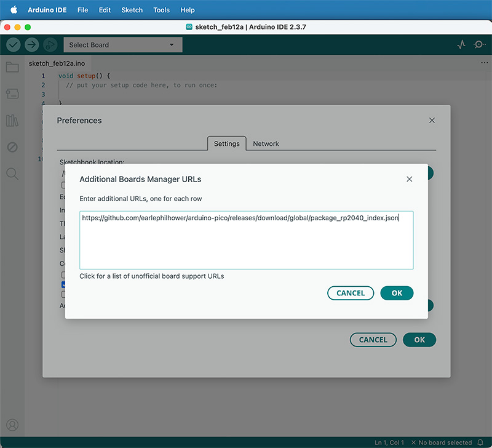Click the notifications bell in the status bar

480,441
